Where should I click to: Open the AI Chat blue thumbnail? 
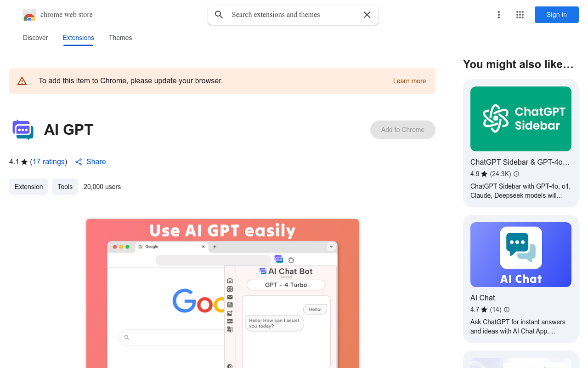(521, 254)
